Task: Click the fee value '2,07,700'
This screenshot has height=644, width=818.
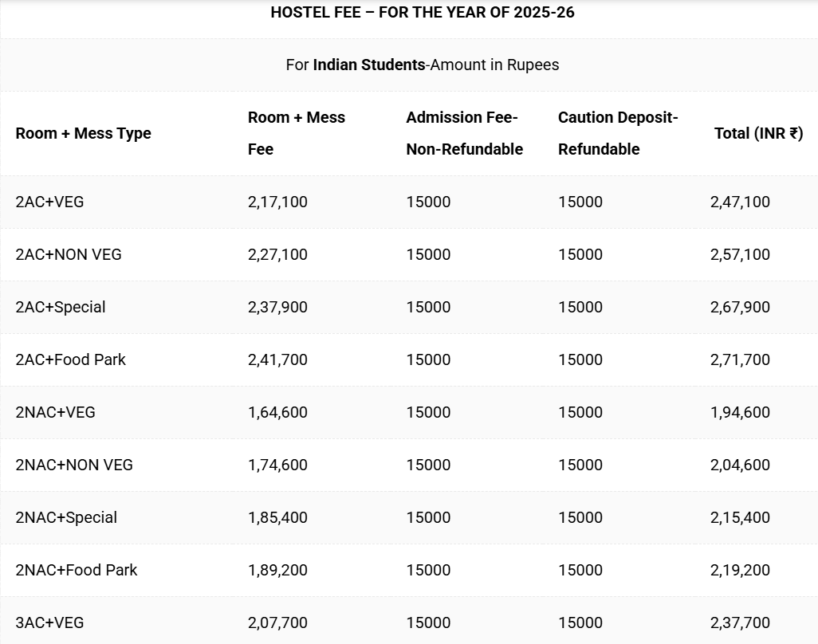Action: [x=277, y=622]
